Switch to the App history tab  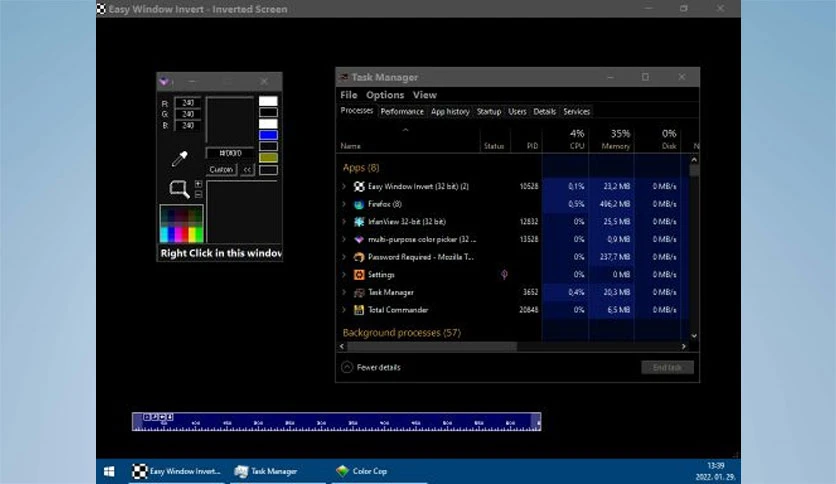tap(450, 111)
